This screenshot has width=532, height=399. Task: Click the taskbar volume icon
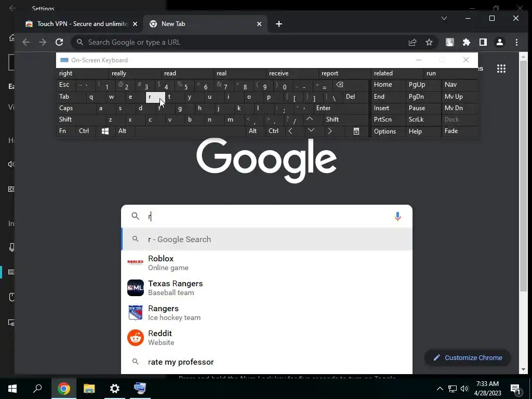(x=464, y=389)
